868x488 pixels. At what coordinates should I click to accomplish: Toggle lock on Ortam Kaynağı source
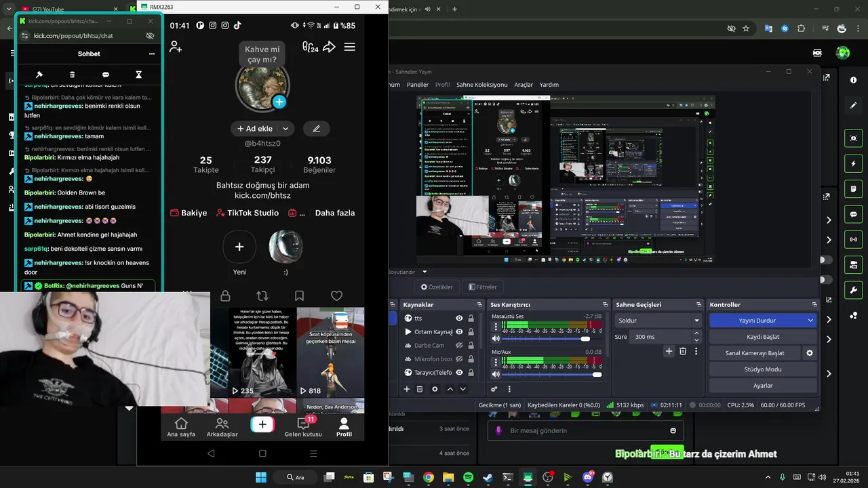coord(471,331)
